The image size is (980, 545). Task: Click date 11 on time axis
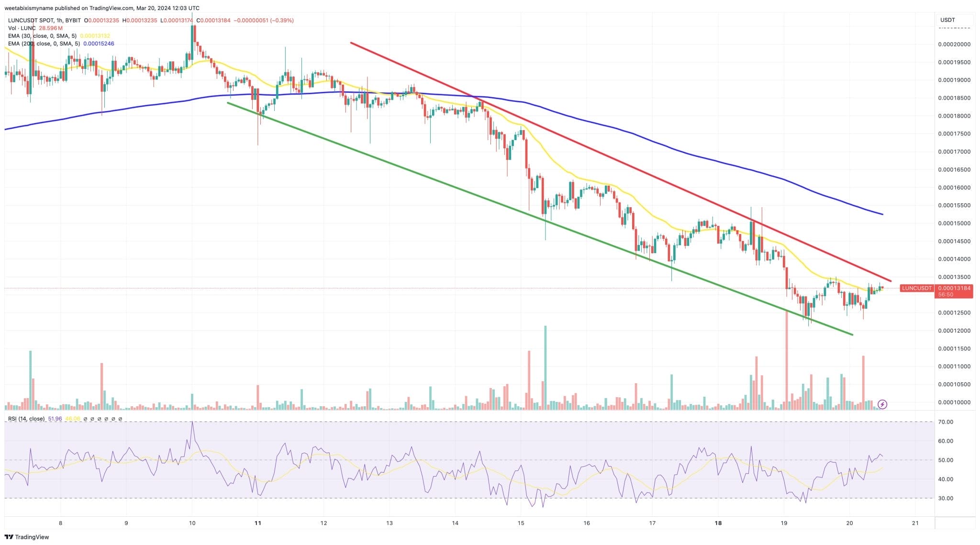tap(257, 523)
